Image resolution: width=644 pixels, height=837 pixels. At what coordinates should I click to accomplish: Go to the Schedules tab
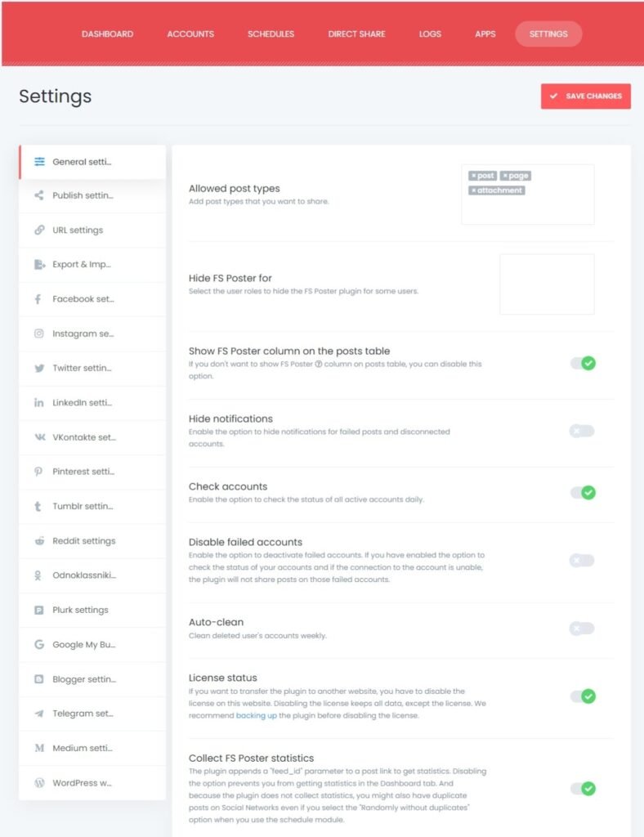click(271, 34)
